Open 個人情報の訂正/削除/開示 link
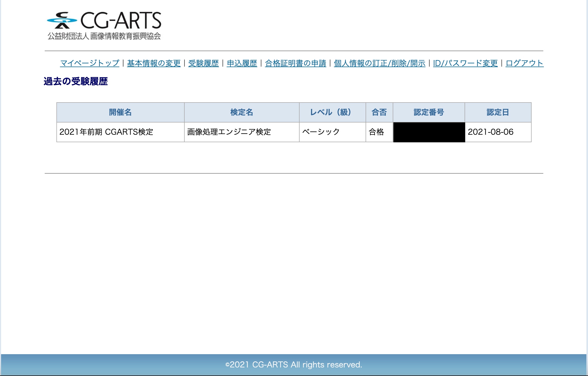The image size is (588, 376). point(379,63)
